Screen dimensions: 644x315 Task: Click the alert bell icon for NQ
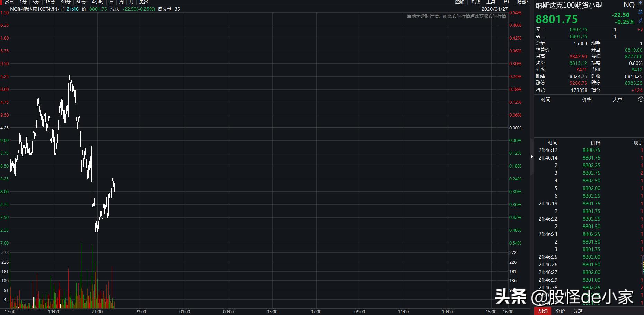click(641, 12)
